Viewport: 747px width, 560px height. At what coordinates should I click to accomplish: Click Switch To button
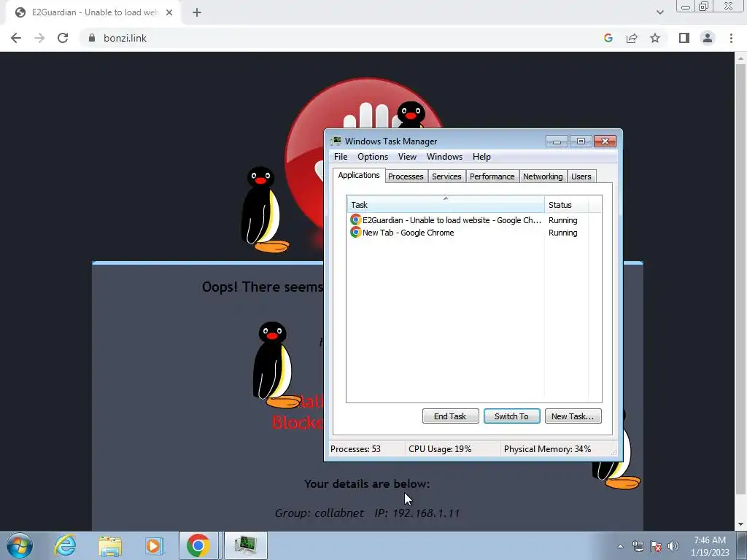[x=511, y=416]
